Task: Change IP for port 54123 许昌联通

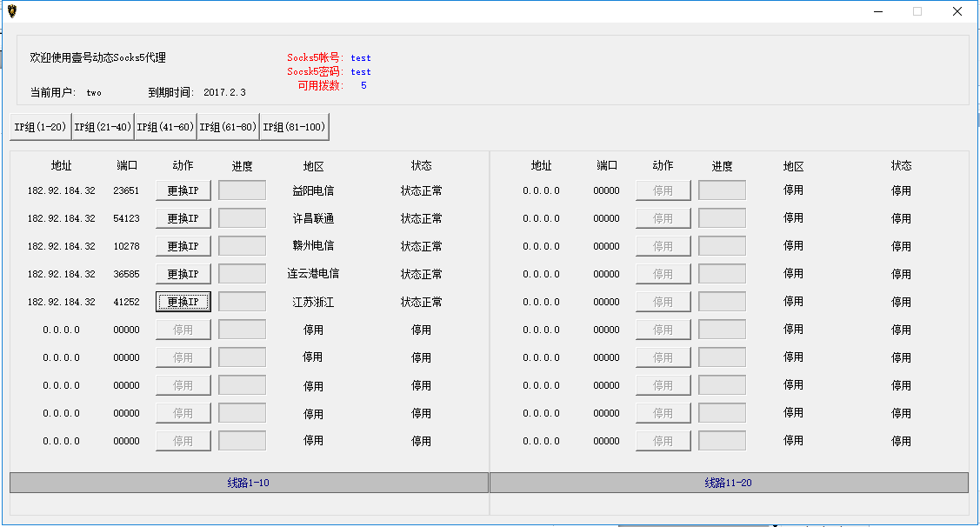Action: click(183, 218)
